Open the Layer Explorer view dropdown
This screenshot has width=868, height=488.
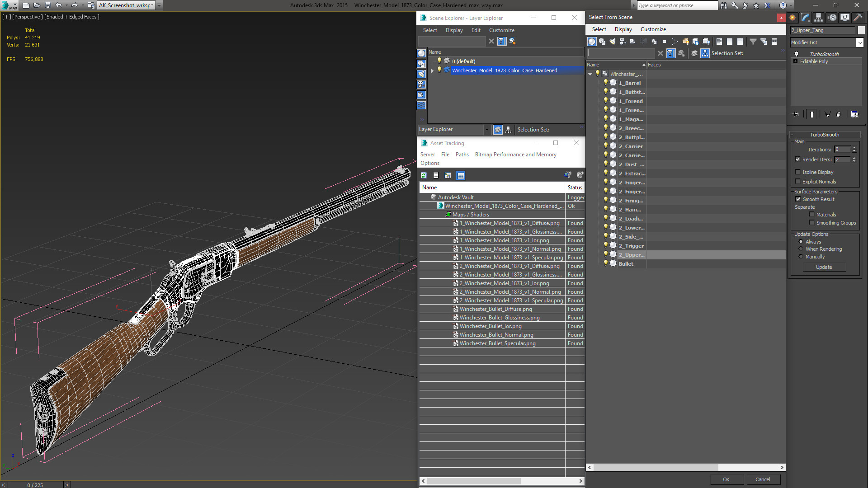(487, 130)
